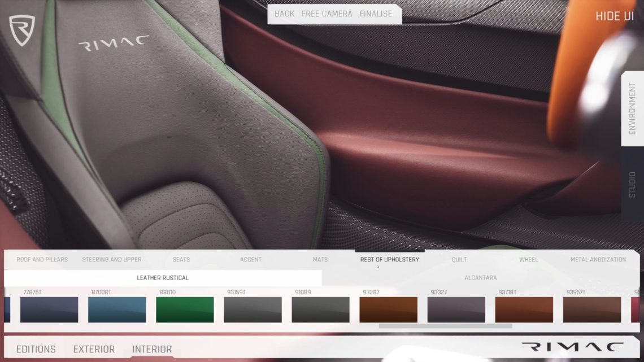This screenshot has height=362, width=644.
Task: Open the METAL ANODIZATION tab
Action: (598, 259)
